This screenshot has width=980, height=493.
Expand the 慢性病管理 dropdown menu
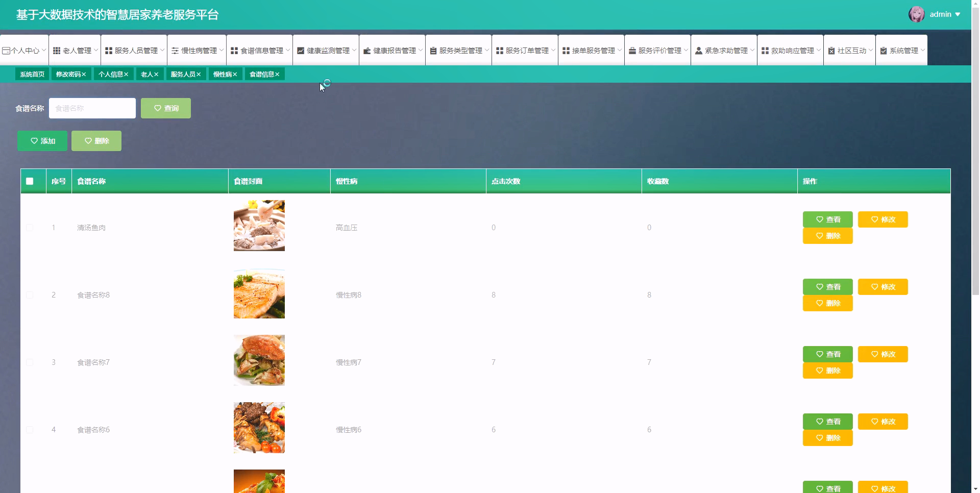[222, 50]
